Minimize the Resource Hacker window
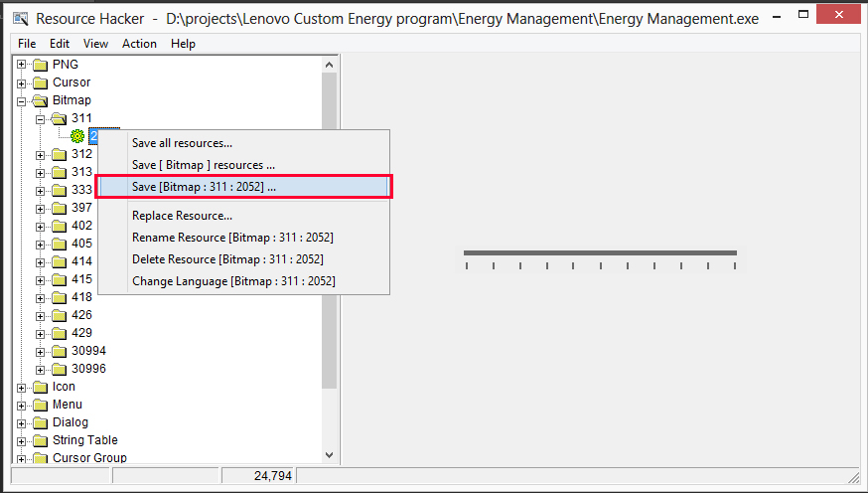 coord(778,17)
